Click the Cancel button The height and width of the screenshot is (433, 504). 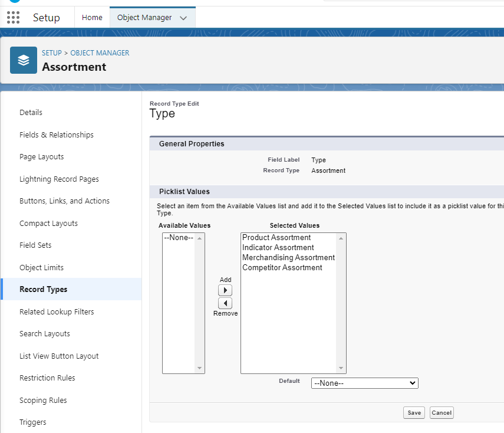(x=442, y=413)
